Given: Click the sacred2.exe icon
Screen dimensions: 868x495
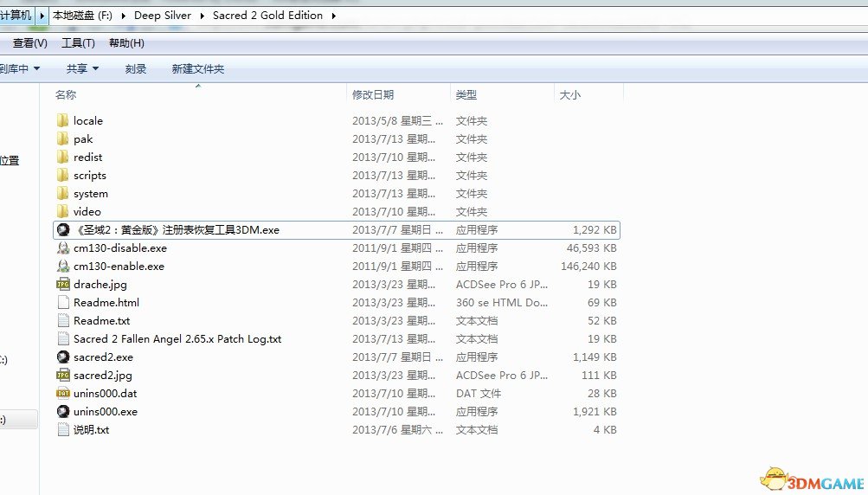Looking at the screenshot, I should click(63, 357).
